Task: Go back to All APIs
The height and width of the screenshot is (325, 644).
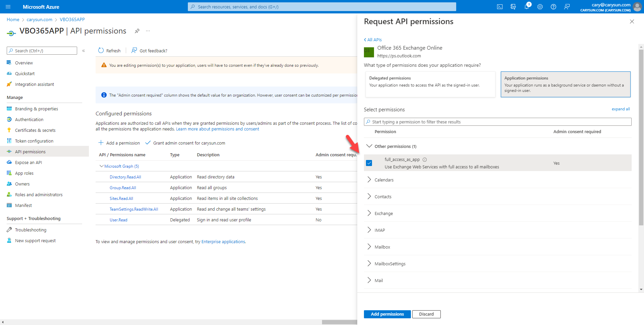Action: 373,40
